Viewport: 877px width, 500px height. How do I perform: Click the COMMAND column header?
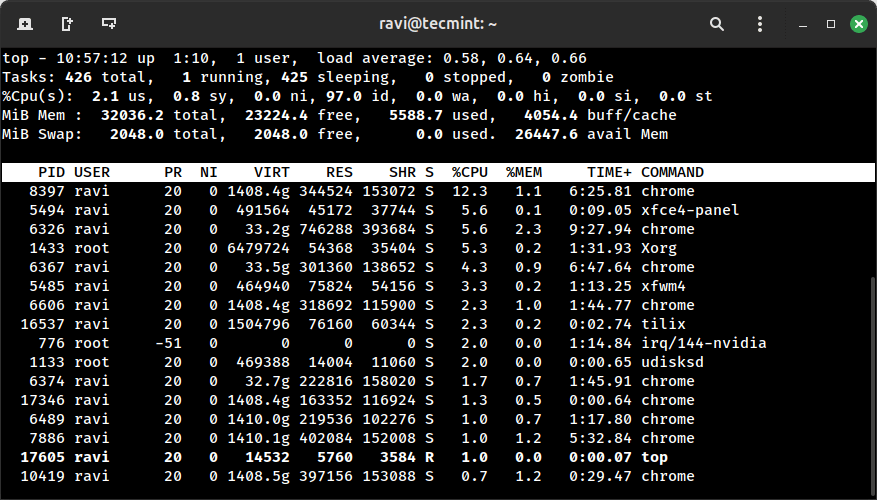(672, 172)
